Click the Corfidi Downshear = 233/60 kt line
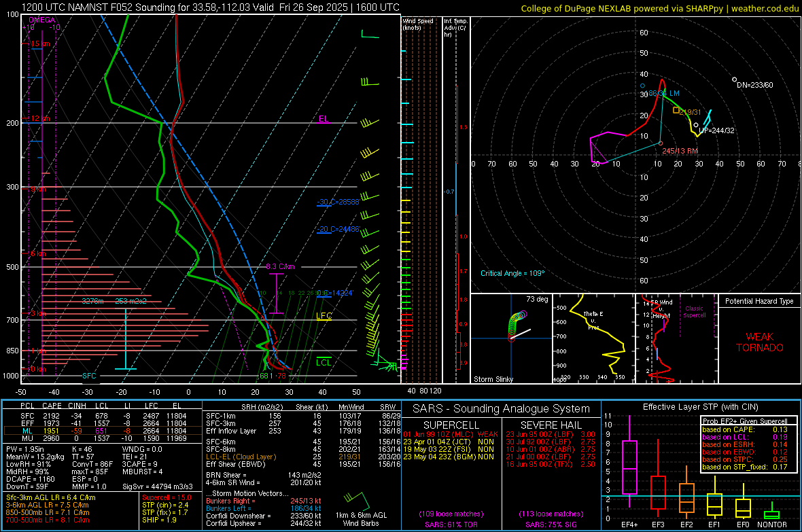Image resolution: width=802 pixels, height=532 pixels. (264, 516)
